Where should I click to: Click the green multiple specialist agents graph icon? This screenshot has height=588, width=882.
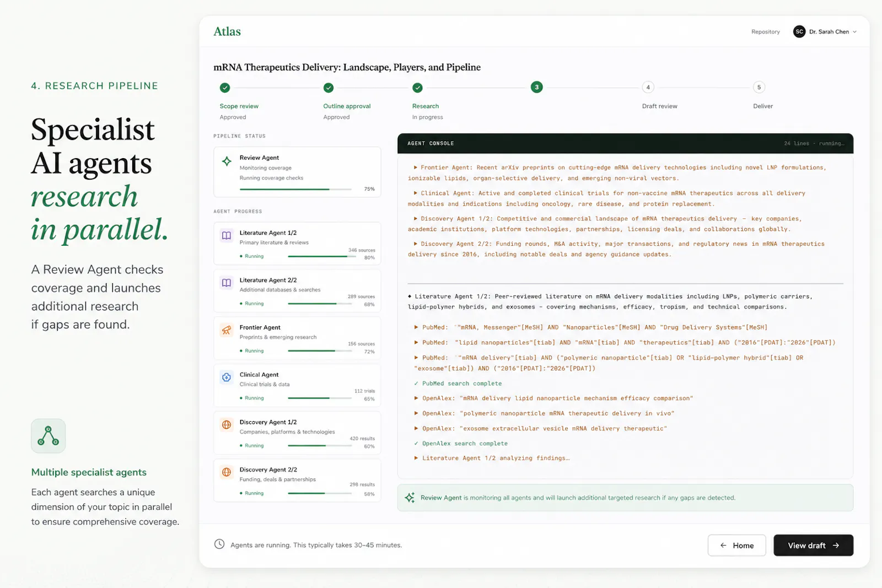tap(49, 436)
